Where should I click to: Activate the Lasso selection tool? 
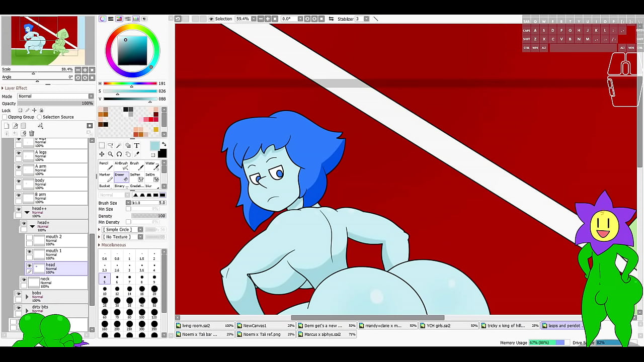coord(111,145)
